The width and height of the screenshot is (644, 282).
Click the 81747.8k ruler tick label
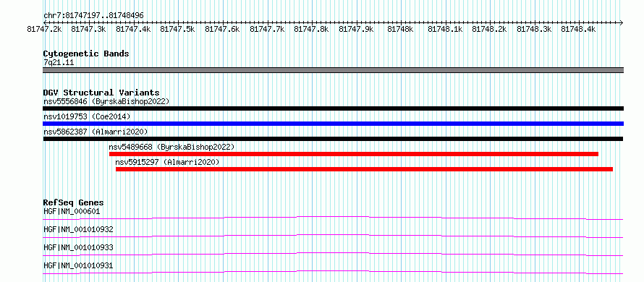tap(311, 29)
